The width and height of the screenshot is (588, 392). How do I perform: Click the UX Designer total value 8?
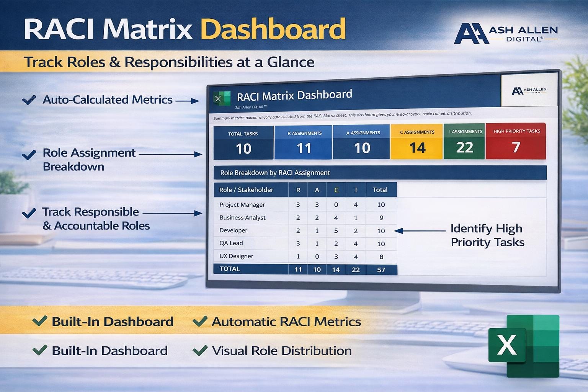click(381, 257)
